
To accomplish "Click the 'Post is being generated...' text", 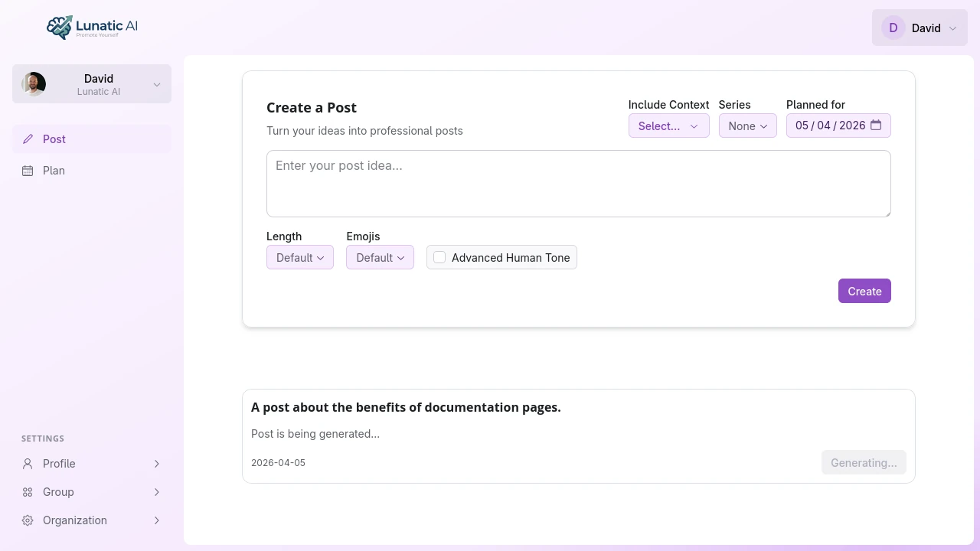I will [x=315, y=434].
